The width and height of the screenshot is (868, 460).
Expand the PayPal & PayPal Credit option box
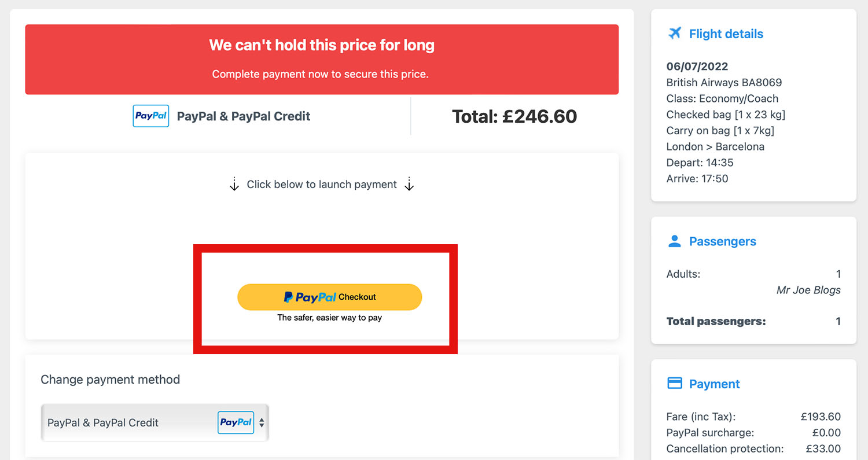155,422
